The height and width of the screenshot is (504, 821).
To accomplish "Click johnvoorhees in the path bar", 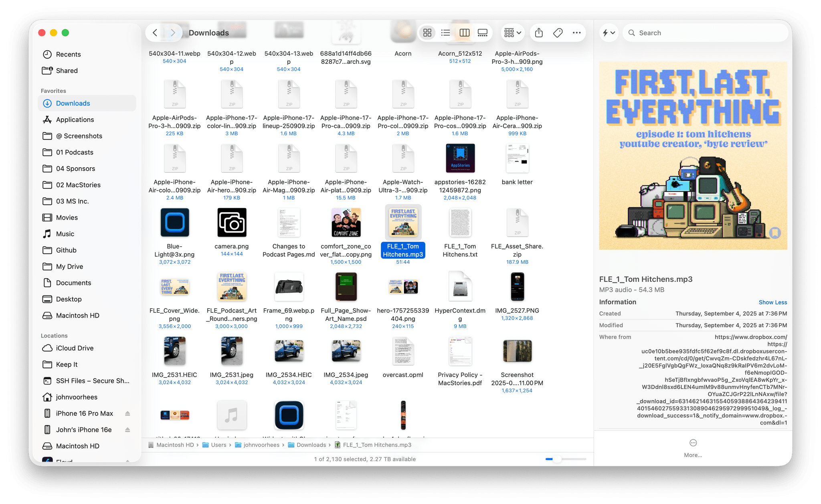I will (x=257, y=445).
